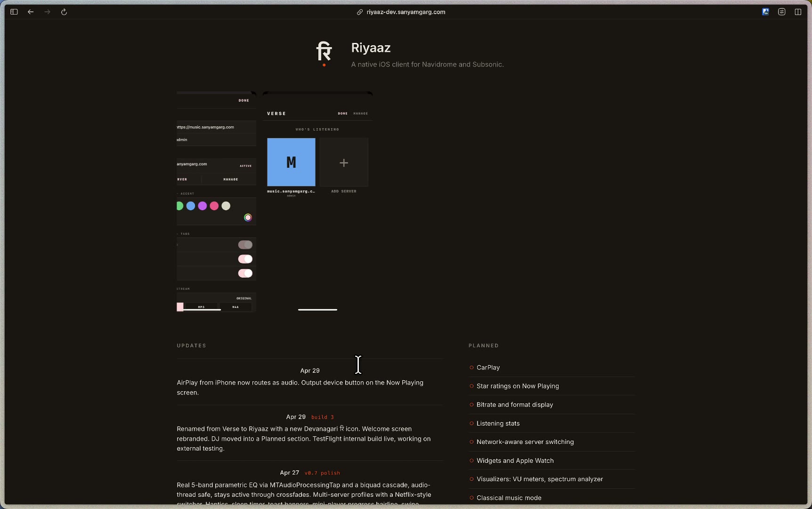This screenshot has height=509, width=812.
Task: Pick the pink accent color swatch
Action: pos(214,206)
